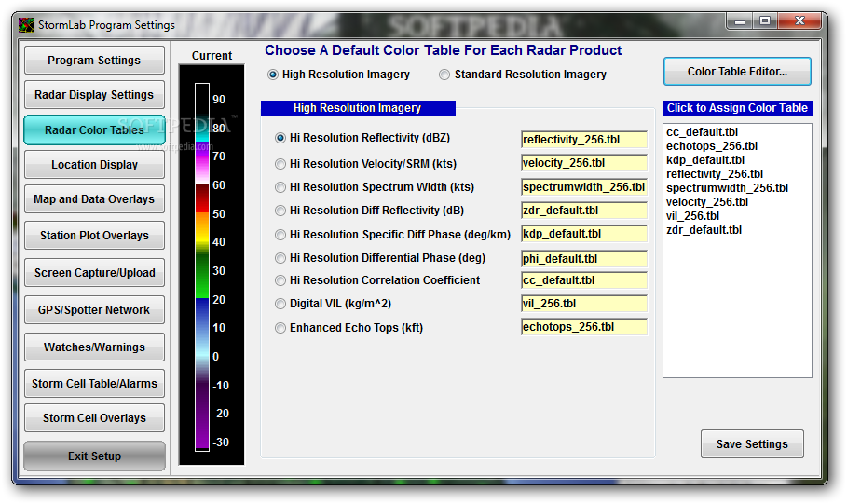The image size is (847, 504).
Task: Click the zdr_default.tbl field for Diff Reflectivity
Action: coord(584,211)
